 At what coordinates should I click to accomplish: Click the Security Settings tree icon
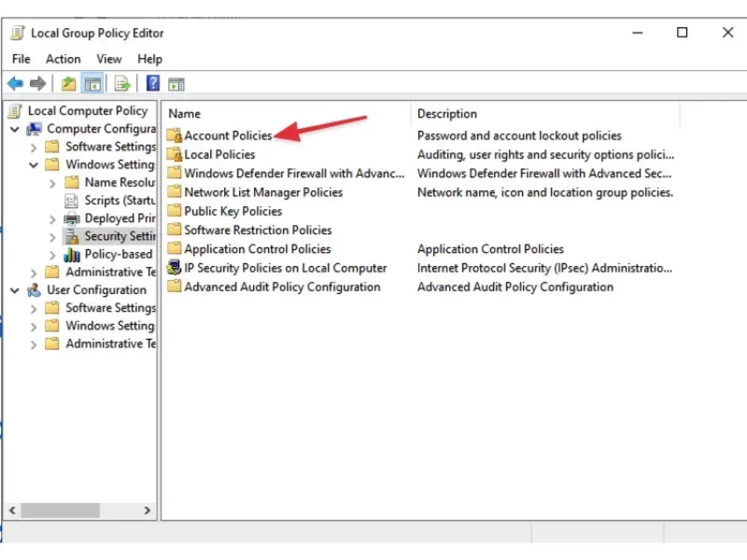pyautogui.click(x=72, y=236)
